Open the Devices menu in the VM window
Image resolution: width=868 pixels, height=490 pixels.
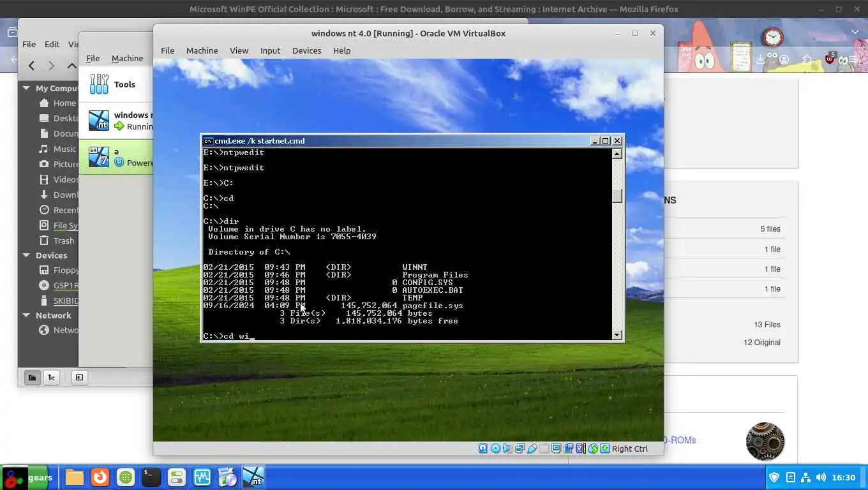tap(306, 50)
